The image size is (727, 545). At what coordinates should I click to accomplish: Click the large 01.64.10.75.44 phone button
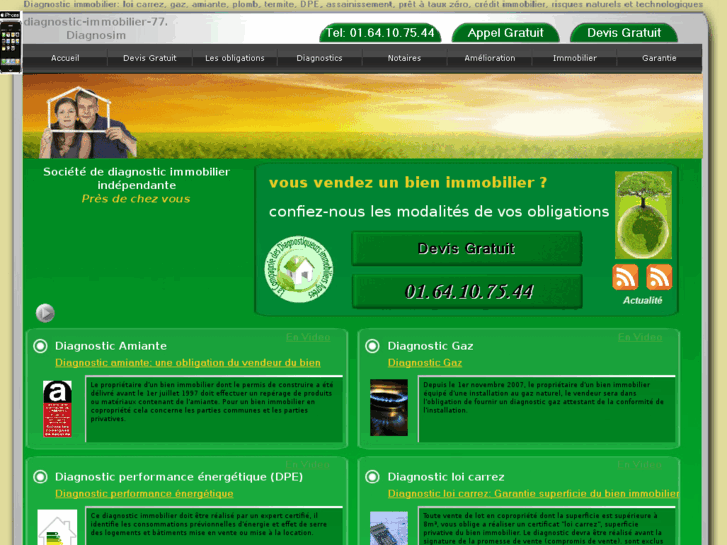(467, 291)
